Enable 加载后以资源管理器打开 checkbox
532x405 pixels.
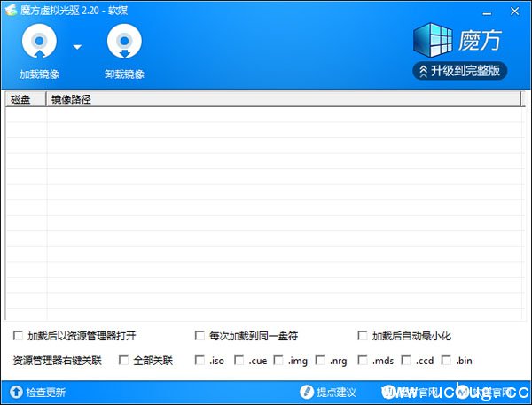point(19,336)
